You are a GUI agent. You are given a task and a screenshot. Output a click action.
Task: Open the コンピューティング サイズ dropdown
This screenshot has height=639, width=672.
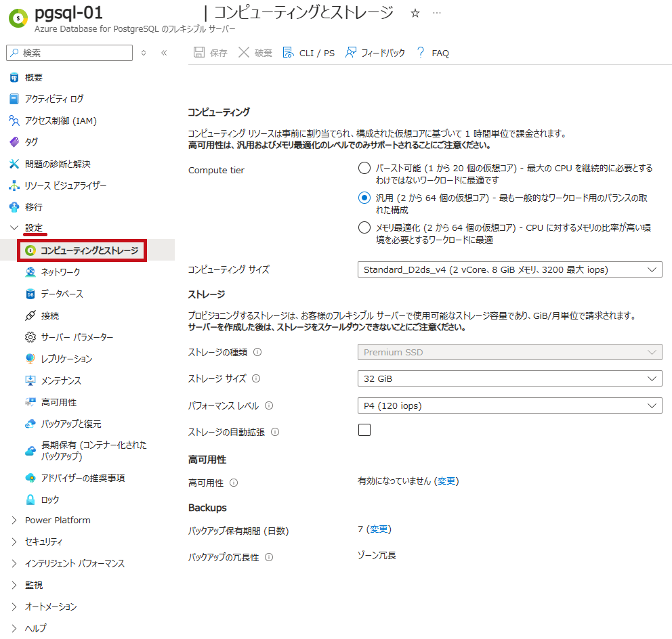[509, 269]
